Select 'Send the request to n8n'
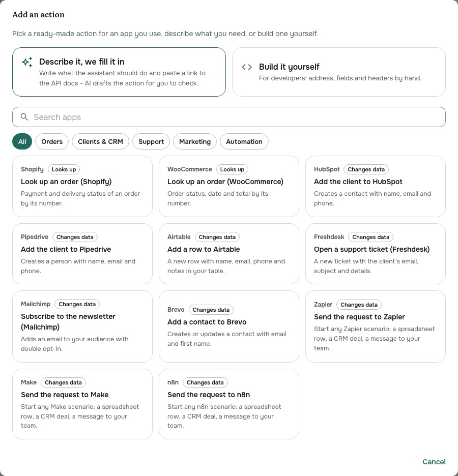 [229, 404]
